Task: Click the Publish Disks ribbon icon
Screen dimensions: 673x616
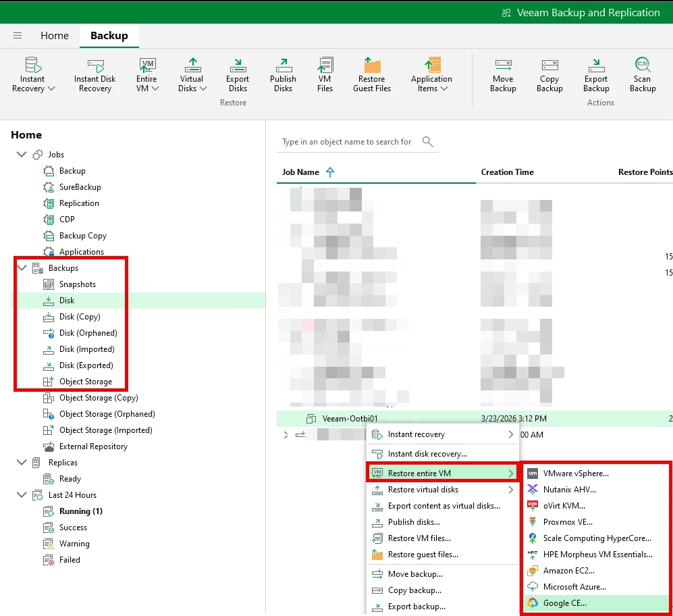Action: pyautogui.click(x=283, y=66)
